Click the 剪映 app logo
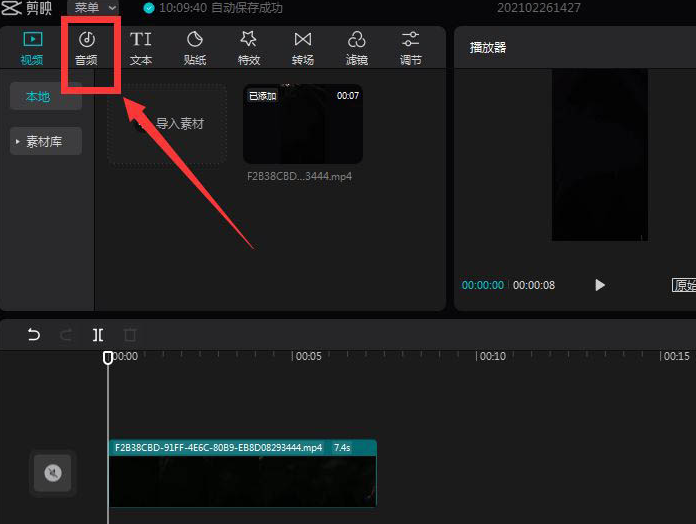696x524 pixels. (27, 8)
